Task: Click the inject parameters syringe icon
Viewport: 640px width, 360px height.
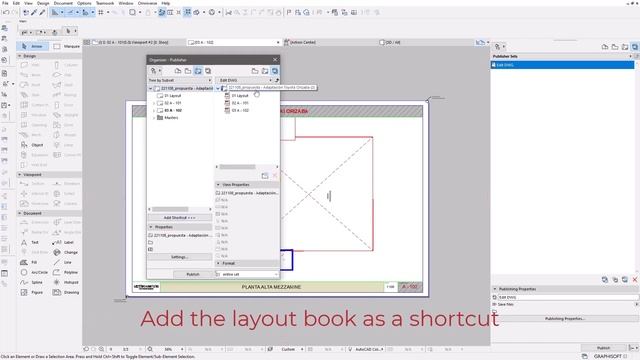Action: (42, 12)
